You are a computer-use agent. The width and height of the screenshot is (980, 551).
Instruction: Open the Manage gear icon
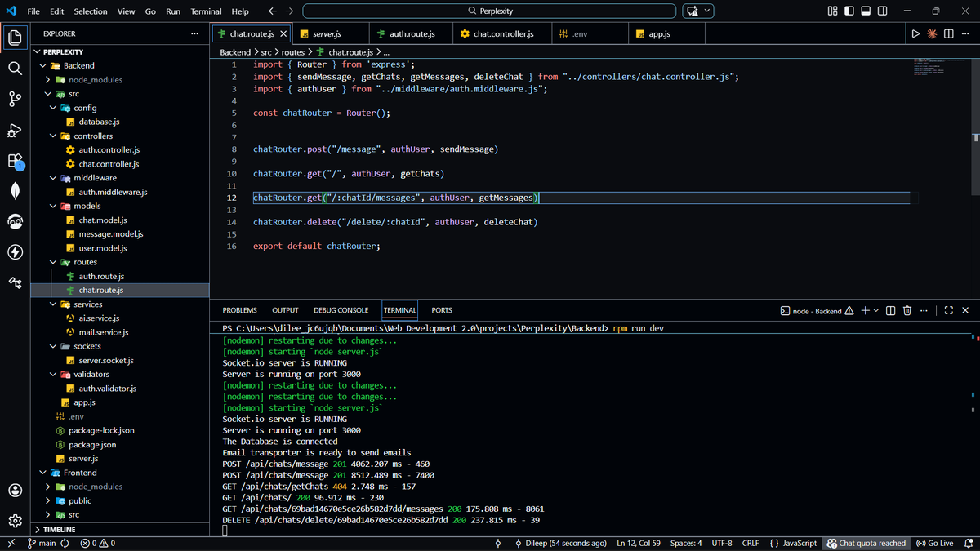coord(15,521)
